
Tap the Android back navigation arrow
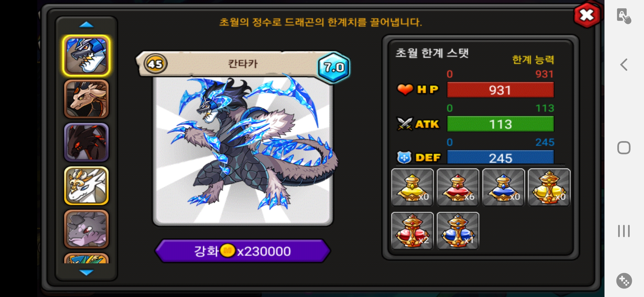(x=624, y=65)
